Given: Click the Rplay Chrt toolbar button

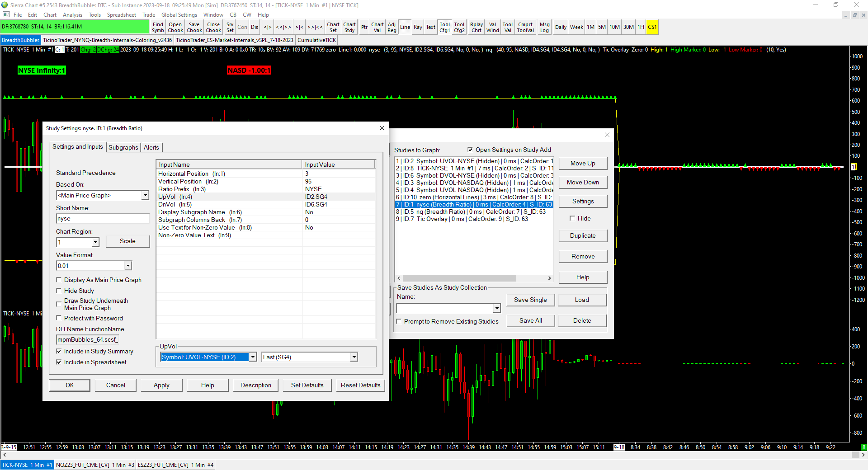Looking at the screenshot, I should click(x=476, y=27).
